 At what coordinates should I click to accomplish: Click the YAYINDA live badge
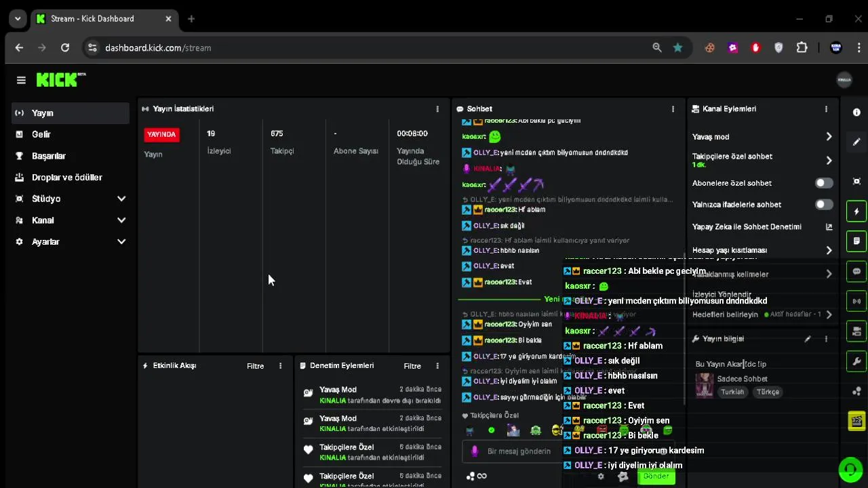point(161,134)
